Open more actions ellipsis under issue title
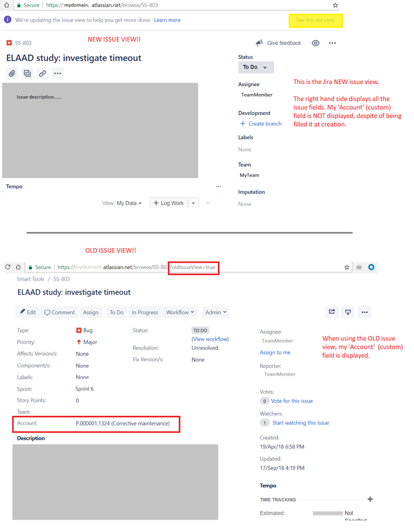Image resolution: width=414 pixels, height=532 pixels. coord(58,73)
